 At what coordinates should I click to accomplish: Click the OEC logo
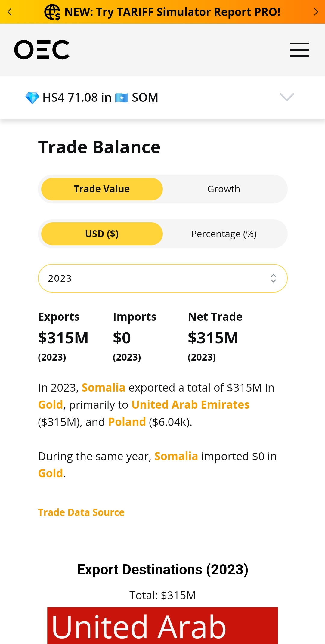[x=42, y=50]
